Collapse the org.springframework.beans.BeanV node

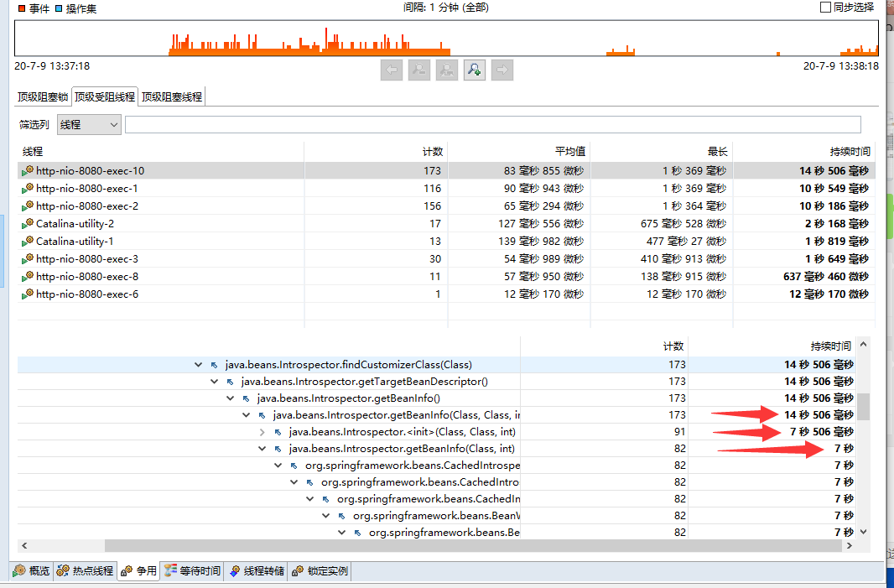click(x=325, y=516)
